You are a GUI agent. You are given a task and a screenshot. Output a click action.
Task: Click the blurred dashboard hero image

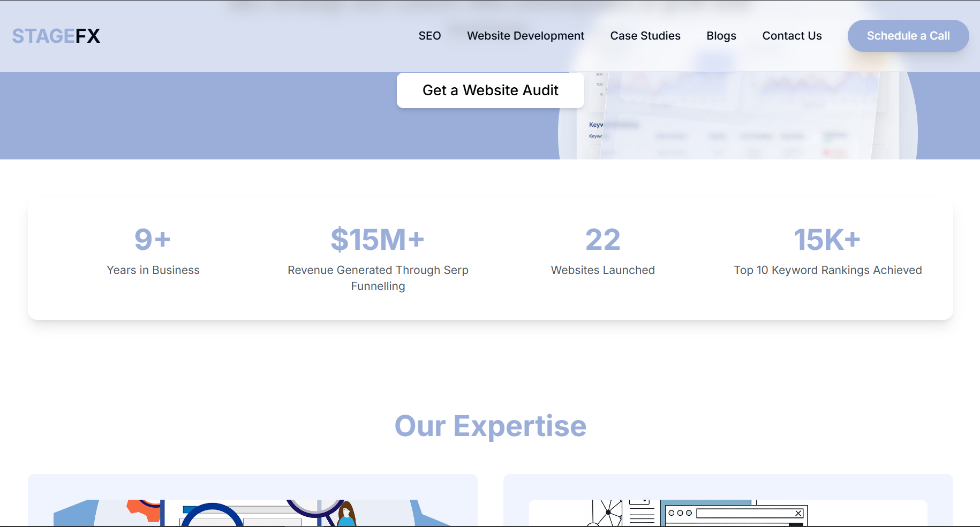pos(739,118)
